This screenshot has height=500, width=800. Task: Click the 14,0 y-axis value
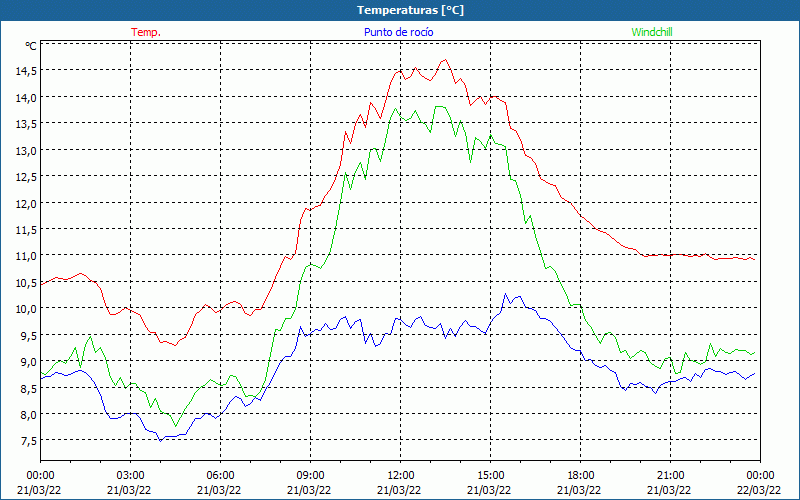(x=26, y=97)
